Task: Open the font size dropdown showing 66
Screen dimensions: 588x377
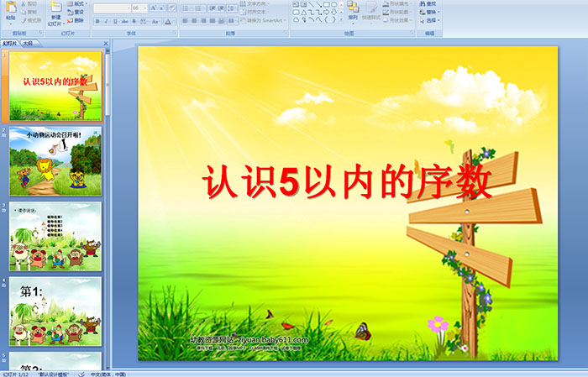Action: [144, 8]
